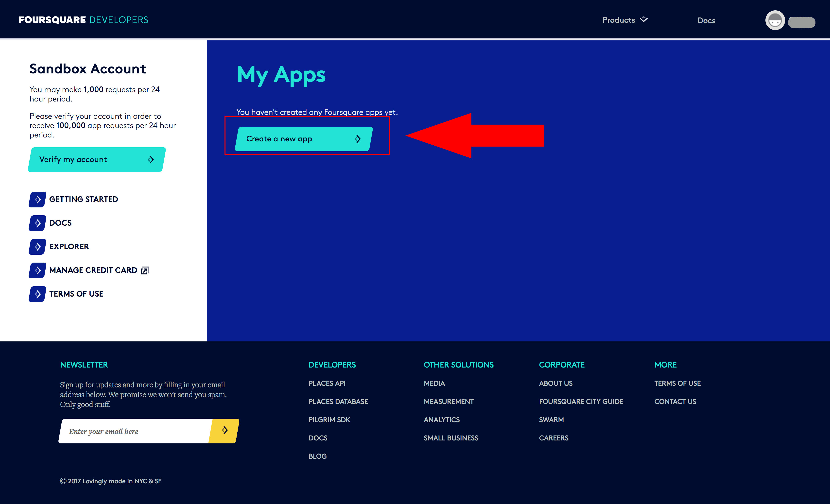This screenshot has height=504, width=830.
Task: Open CAREERS footer link
Action: click(x=553, y=438)
